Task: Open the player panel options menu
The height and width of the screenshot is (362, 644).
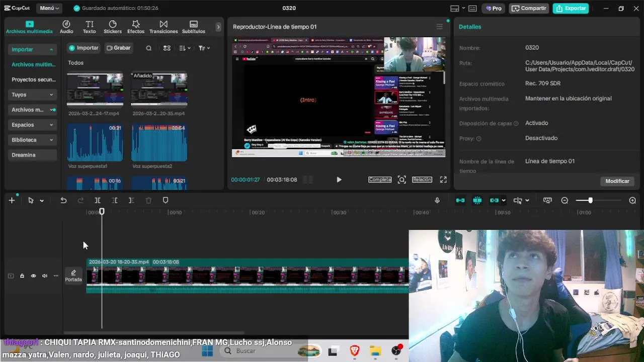Action: click(x=439, y=27)
